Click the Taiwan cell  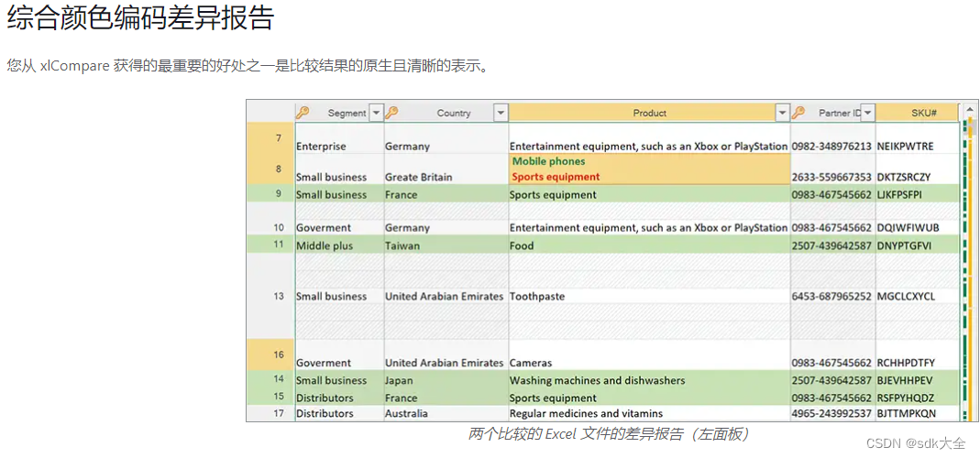pos(446,245)
